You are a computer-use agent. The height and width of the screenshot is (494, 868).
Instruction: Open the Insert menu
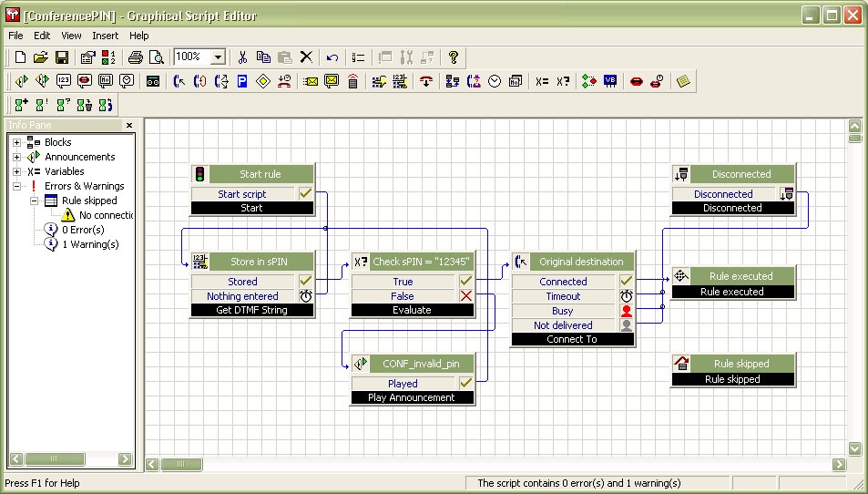point(105,36)
